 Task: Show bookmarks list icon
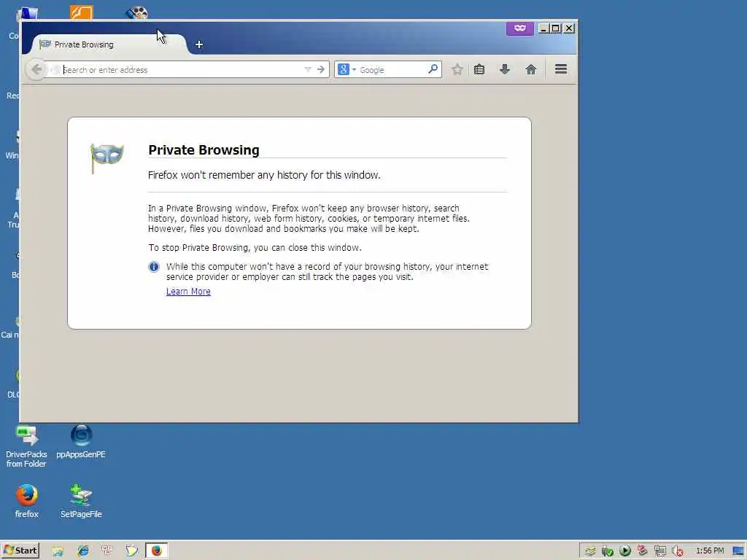coord(479,69)
